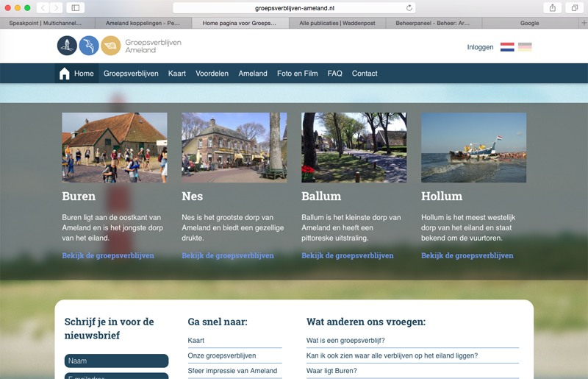Image resolution: width=588 pixels, height=379 pixels.
Task: Click the Buren description paragraph
Action: 112,227
